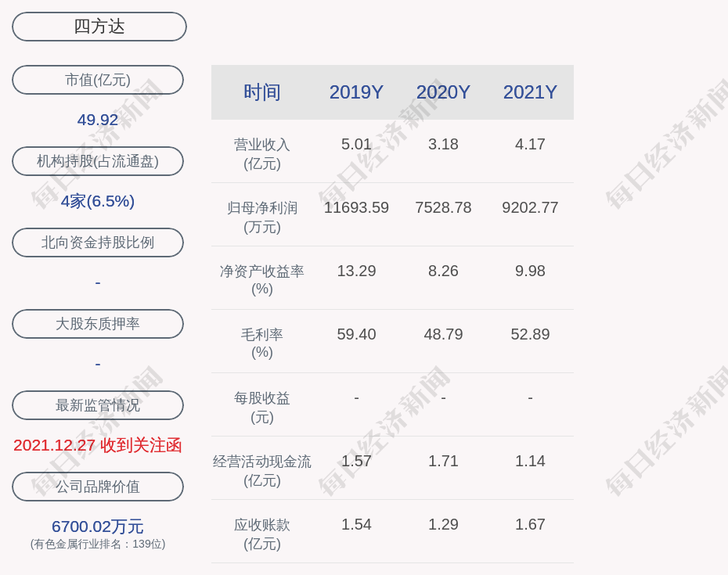Click the 49.92 market value figure

coord(98,120)
